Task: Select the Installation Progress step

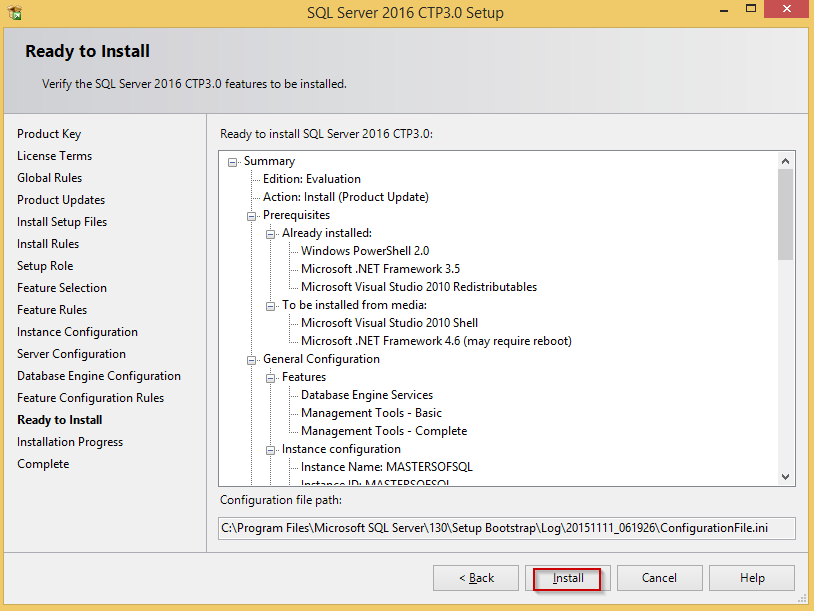Action: (70, 442)
